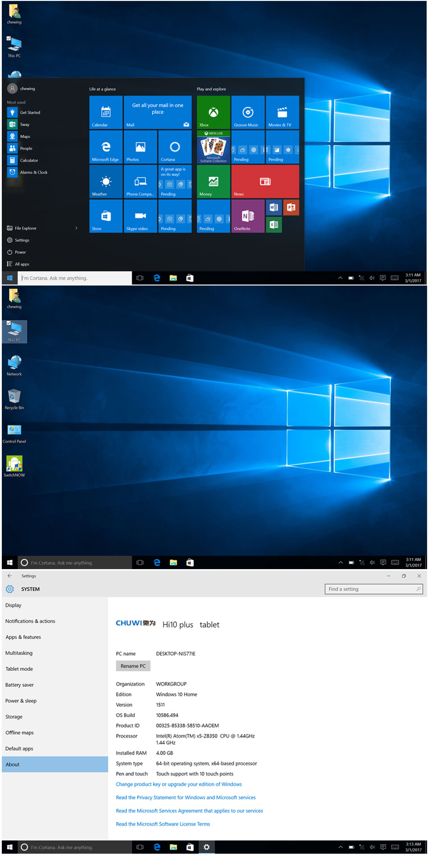This screenshot has height=868, width=428.
Task: Click the Find a setting search box
Action: pyautogui.click(x=371, y=589)
